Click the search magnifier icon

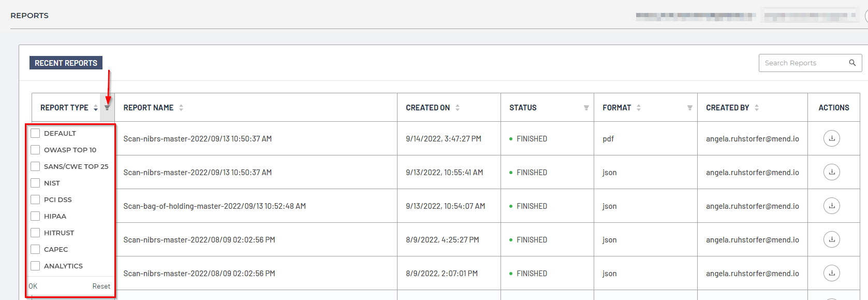coord(852,63)
